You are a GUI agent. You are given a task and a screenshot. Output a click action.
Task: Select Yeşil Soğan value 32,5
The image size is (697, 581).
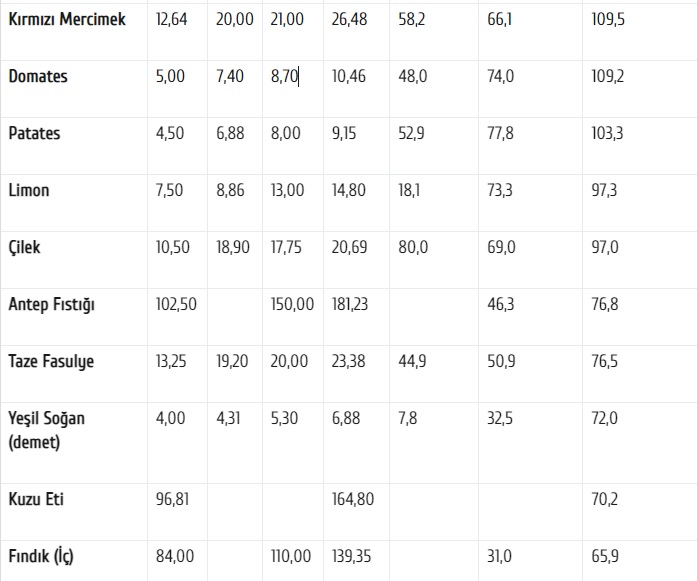click(500, 418)
